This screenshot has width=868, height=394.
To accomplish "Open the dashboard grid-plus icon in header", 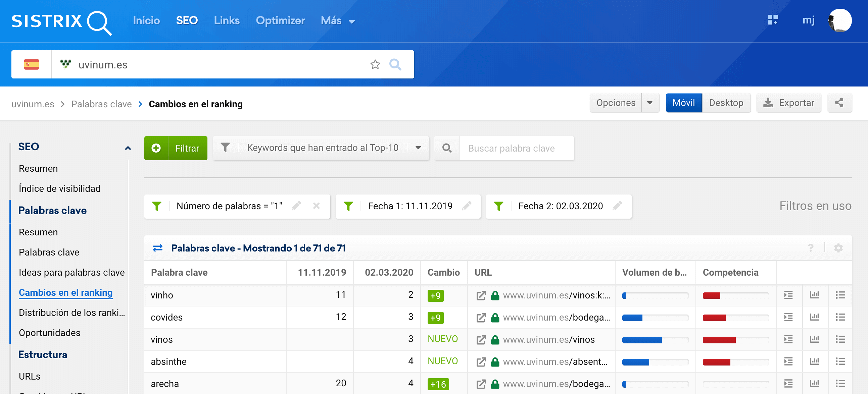I will point(773,20).
